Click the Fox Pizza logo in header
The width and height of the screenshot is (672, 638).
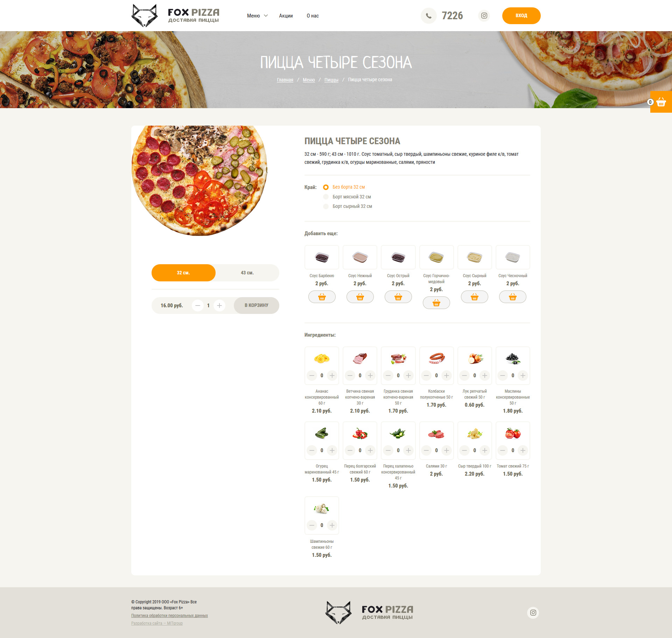[x=175, y=16]
